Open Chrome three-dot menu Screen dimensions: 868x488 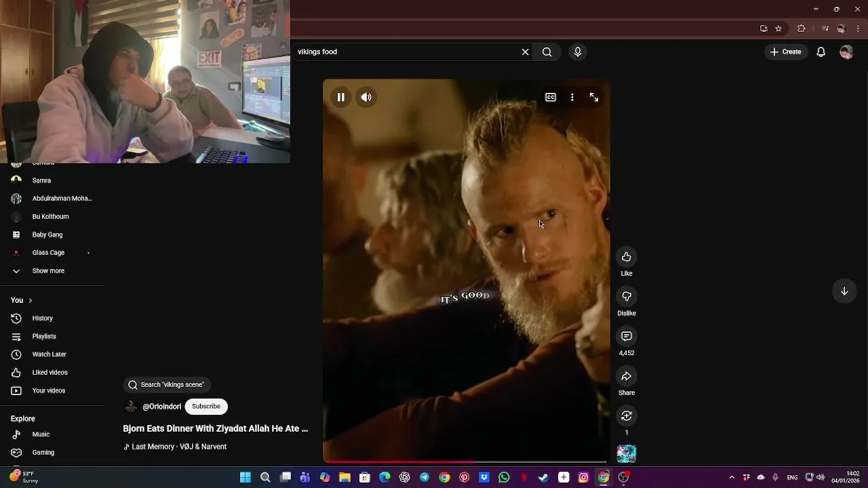pyautogui.click(x=859, y=28)
